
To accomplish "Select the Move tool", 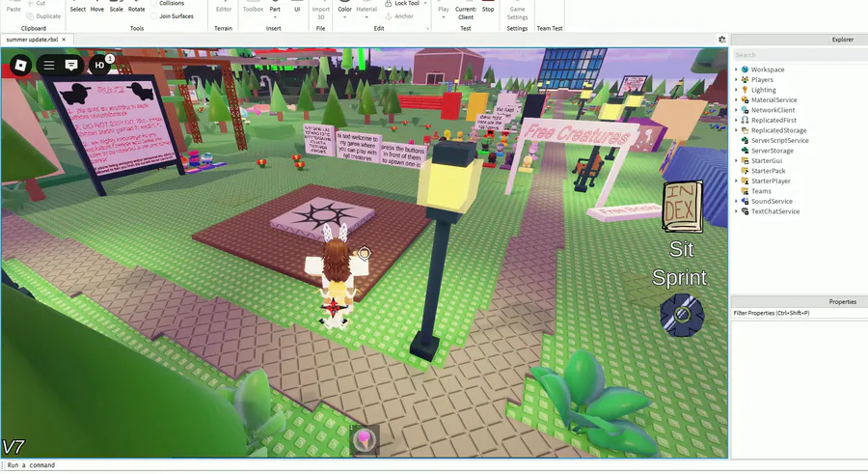I will (96, 7).
